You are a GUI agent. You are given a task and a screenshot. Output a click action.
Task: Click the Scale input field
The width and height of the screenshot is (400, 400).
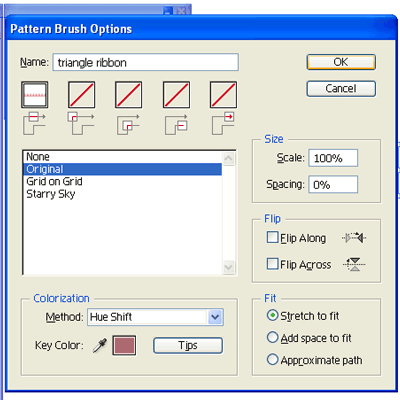[x=333, y=158]
